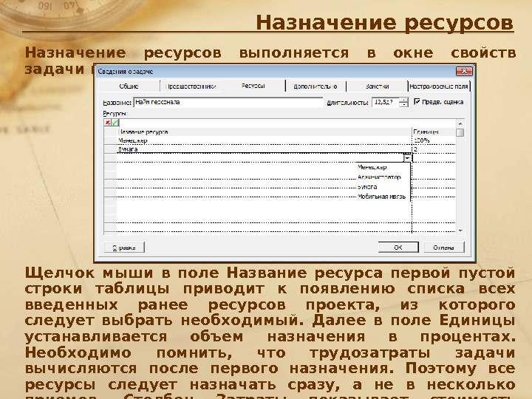This screenshot has height=399, width=532.
Task: Choose Бумага in the dropdown list
Action: pos(383,187)
